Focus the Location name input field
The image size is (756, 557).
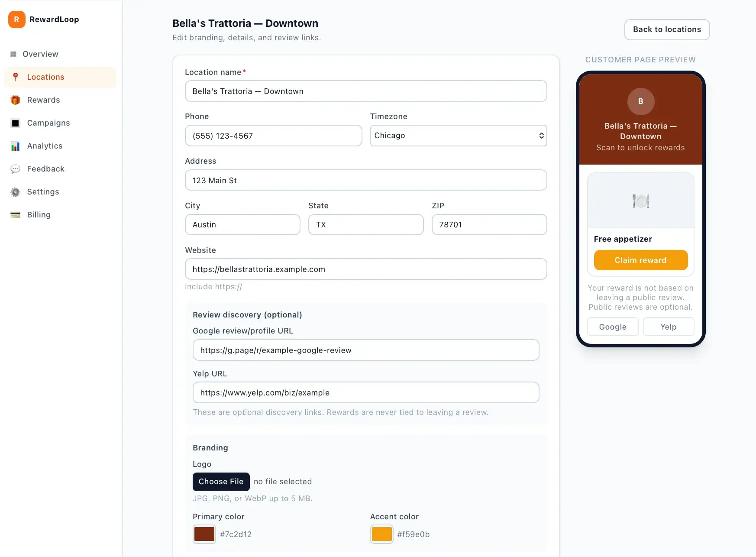(x=366, y=91)
